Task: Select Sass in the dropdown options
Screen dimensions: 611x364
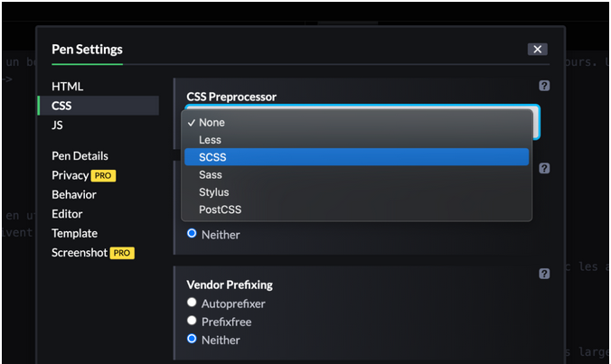Action: [x=211, y=174]
